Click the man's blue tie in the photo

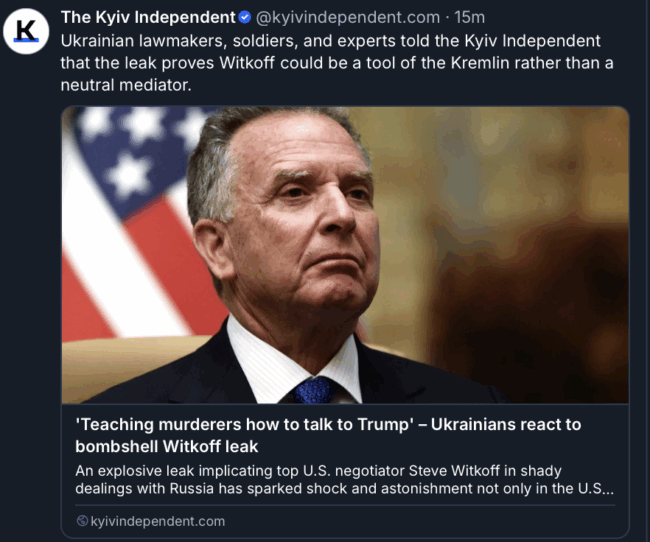pos(313,390)
